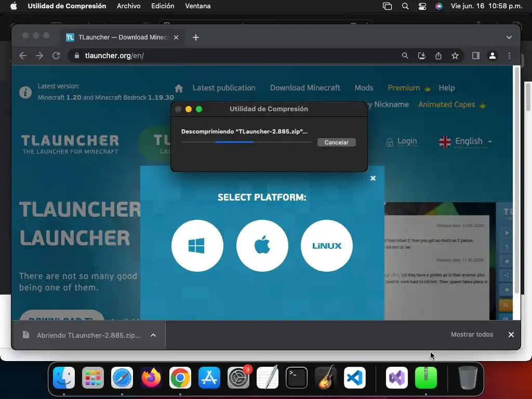Screen dimensions: 532x399
Task: Open the Animated Capes link
Action: pos(452,104)
